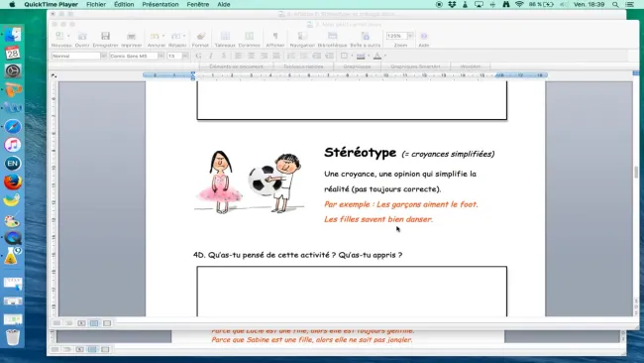
Task: Switch to the Graphiques SmartArt tab
Action: (415, 66)
